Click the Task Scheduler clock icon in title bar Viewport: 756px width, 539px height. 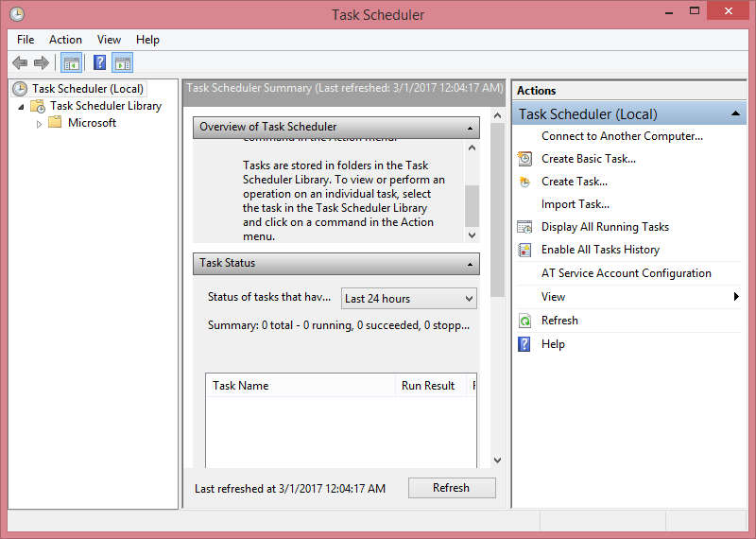point(17,14)
